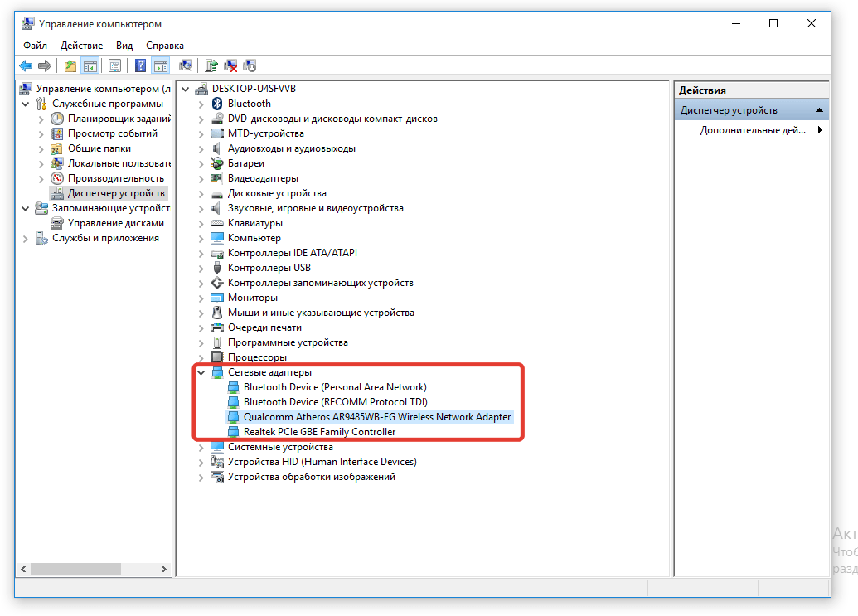Collapse the Диспетчер устройств actions header
This screenshot has width=858, height=616.
tap(819, 110)
